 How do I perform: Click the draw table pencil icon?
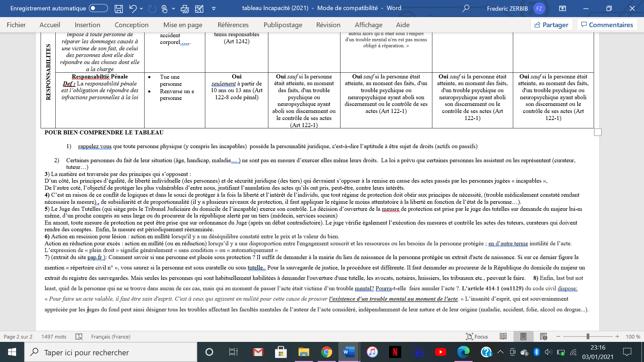click(199, 8)
